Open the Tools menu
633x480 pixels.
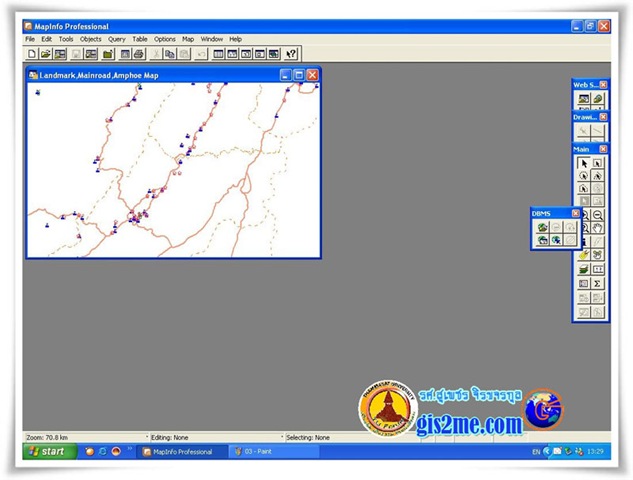pyautogui.click(x=66, y=39)
